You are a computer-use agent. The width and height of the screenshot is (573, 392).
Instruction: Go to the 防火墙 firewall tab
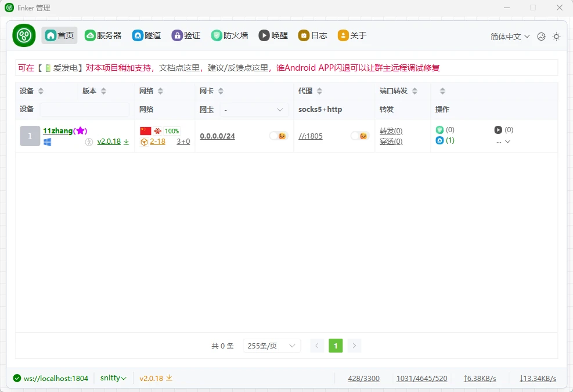229,35
